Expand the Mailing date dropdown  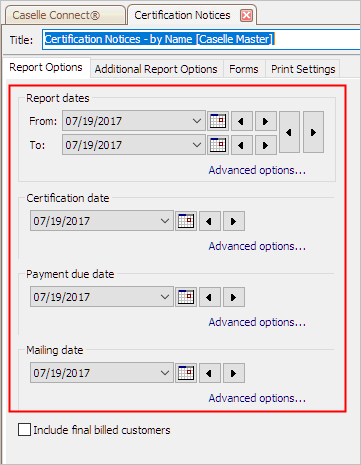pyautogui.click(x=165, y=373)
